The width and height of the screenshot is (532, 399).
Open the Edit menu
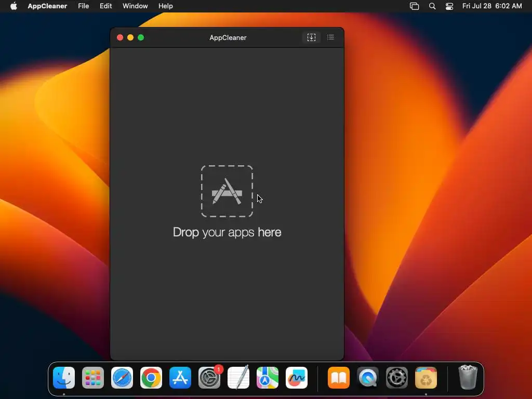click(x=105, y=6)
